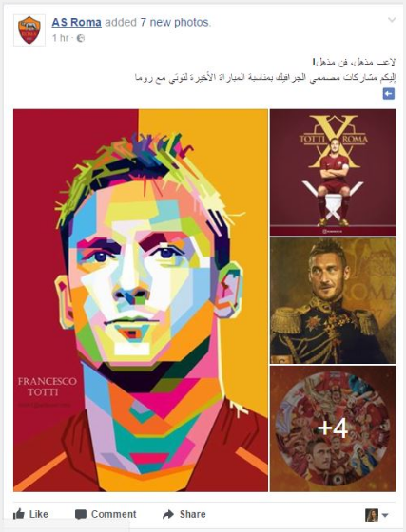Open the +4 more photos thumbnail
Screen dimensions: 406x532
point(333,428)
